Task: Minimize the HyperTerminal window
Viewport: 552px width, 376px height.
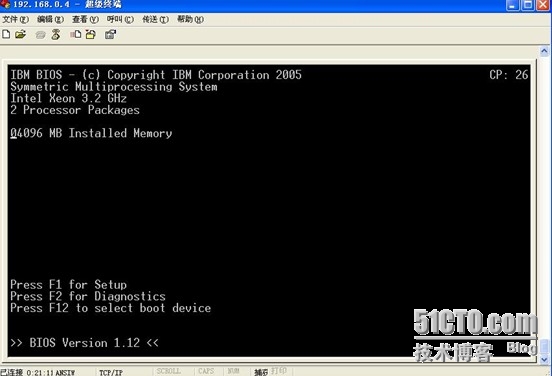Action: [513, 5]
